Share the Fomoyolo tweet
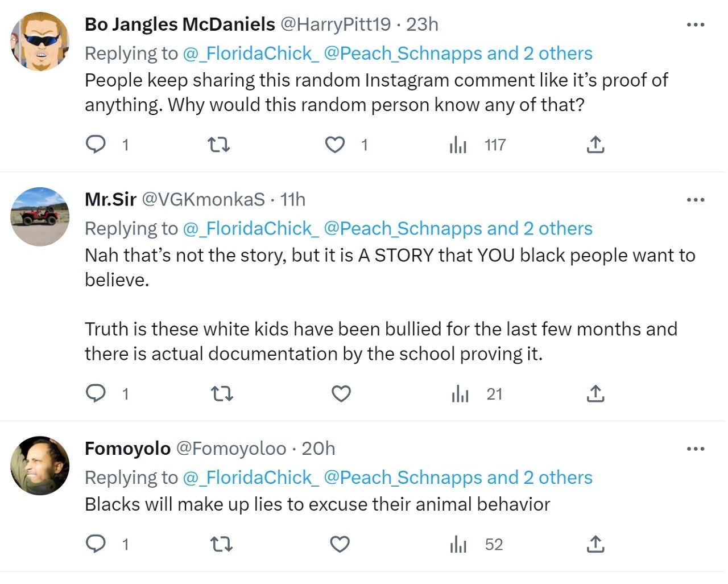 point(595,544)
